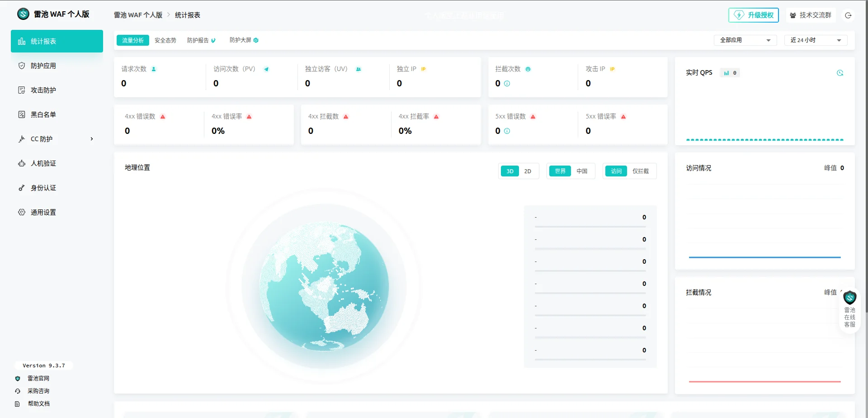Click the icon beside 拦截次数 label

528,69
